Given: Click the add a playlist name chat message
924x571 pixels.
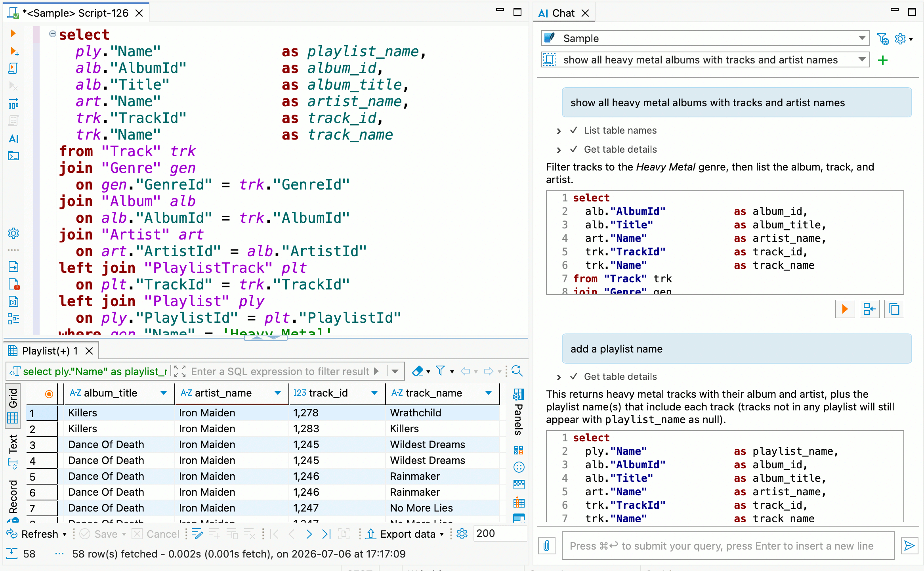Looking at the screenshot, I should pos(736,349).
